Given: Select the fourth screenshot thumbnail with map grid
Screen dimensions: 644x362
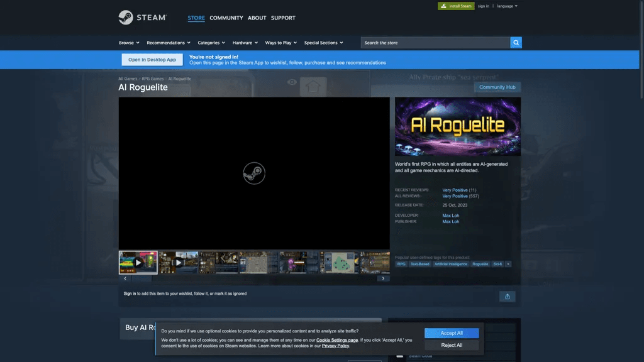Looking at the screenshot, I should [x=258, y=262].
